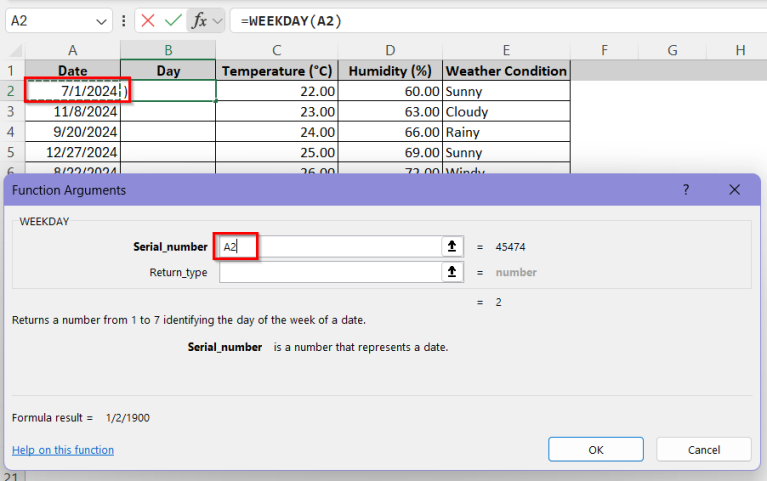The height and width of the screenshot is (481, 767).
Task: Click the Return_type input field
Action: (328, 272)
